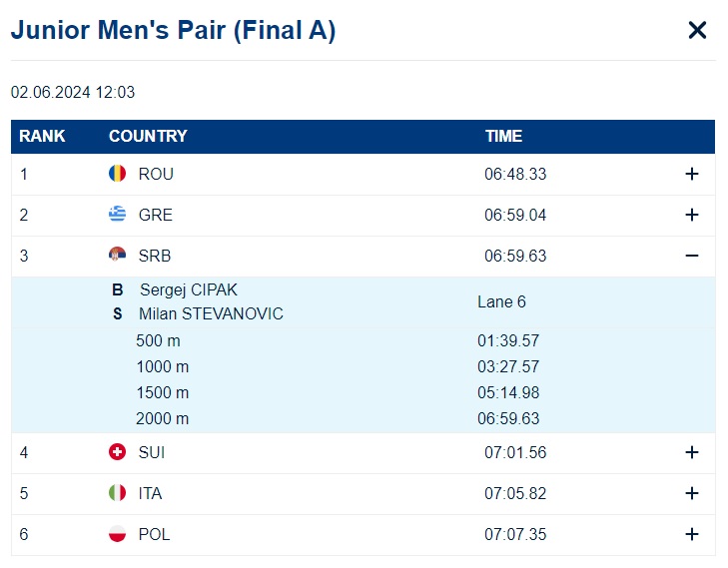Select the COUNTRY column header
This screenshot has width=728, height=568.
coord(148,137)
